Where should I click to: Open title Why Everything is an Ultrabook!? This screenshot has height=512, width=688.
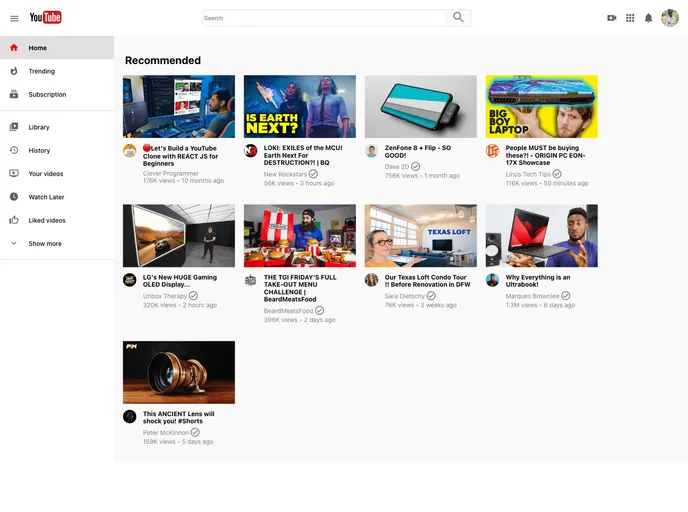538,281
